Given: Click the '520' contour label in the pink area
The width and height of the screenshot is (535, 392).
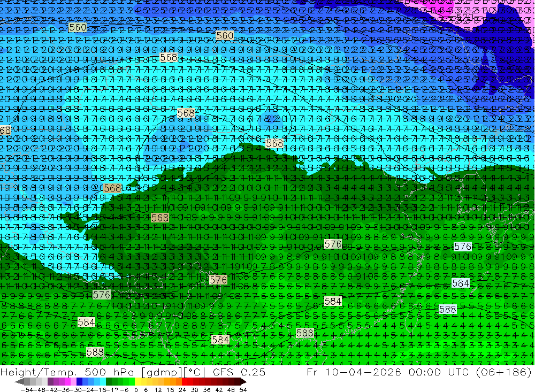Looking at the screenshot, I should tap(465, 17).
